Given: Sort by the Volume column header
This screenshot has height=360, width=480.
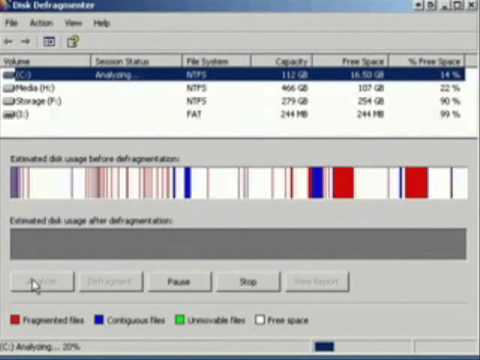Looking at the screenshot, I should 45,61.
